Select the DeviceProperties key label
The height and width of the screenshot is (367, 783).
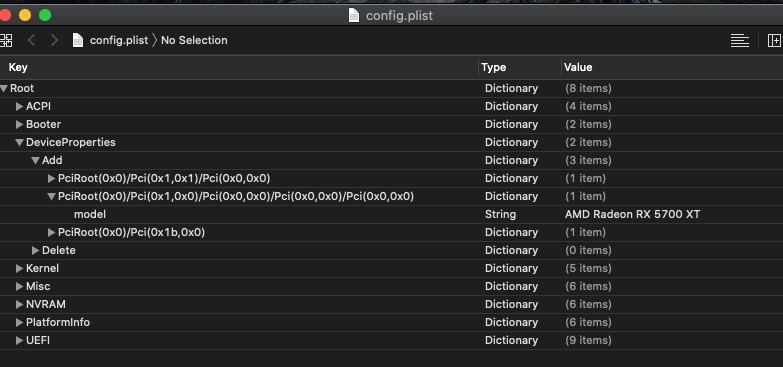[71, 142]
